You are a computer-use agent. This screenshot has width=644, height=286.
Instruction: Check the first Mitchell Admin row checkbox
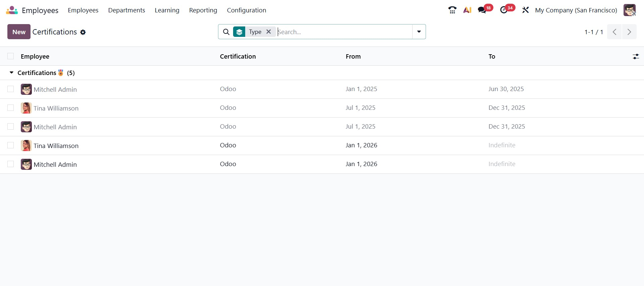pyautogui.click(x=11, y=89)
